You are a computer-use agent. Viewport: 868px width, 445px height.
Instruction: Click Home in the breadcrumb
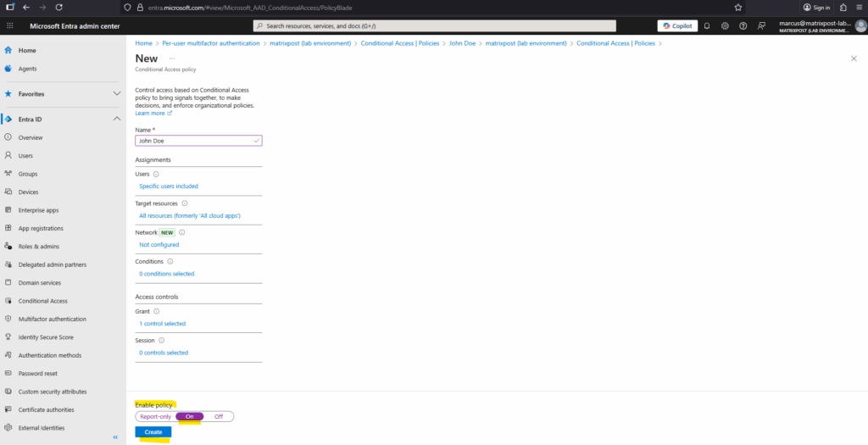click(x=143, y=43)
